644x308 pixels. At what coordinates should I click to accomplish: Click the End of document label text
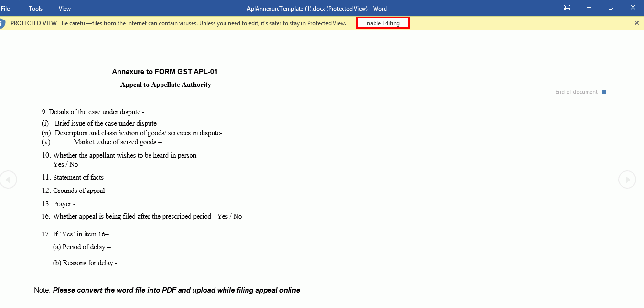click(576, 91)
